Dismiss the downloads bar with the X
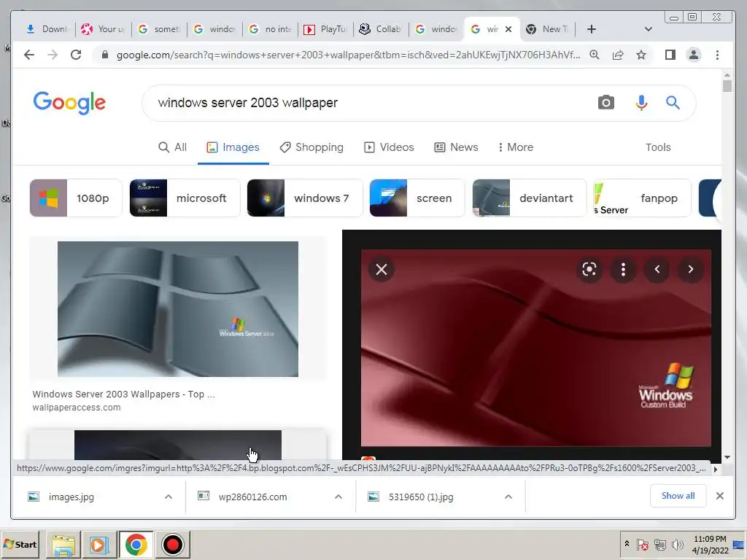This screenshot has height=560, width=747. tap(720, 496)
